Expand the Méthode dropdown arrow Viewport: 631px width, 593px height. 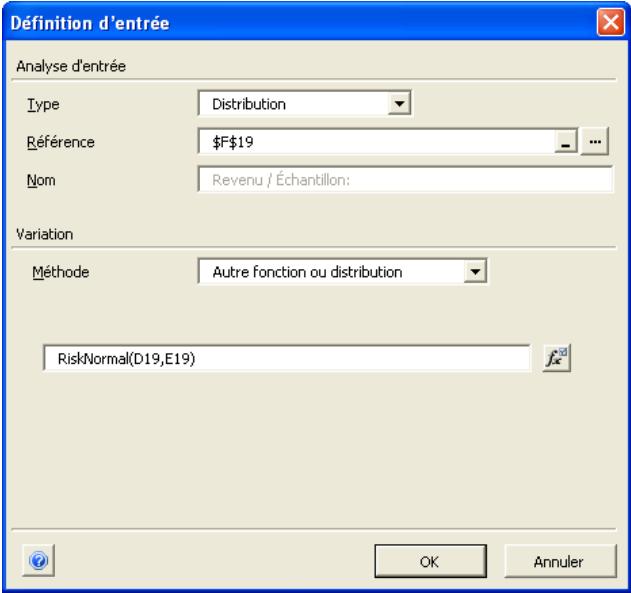(x=476, y=270)
